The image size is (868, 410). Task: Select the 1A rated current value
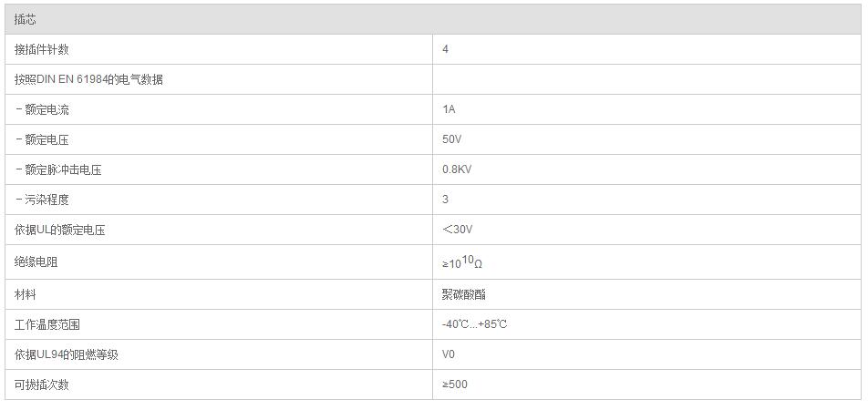449,109
